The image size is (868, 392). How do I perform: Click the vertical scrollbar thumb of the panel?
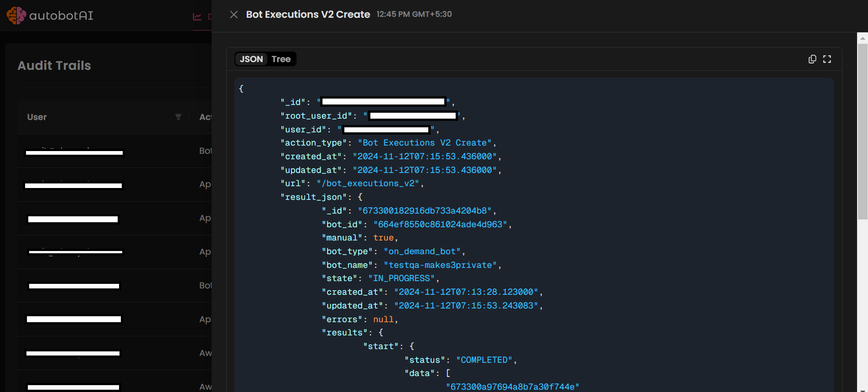tap(863, 131)
